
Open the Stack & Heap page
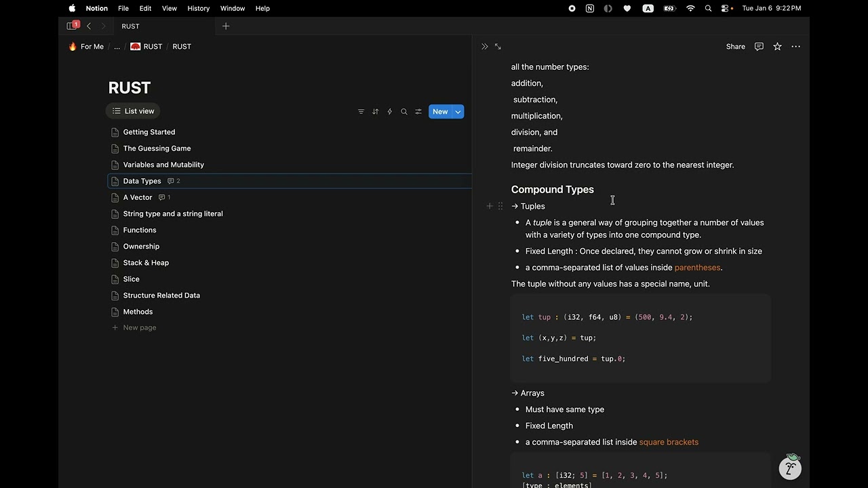click(290, 262)
